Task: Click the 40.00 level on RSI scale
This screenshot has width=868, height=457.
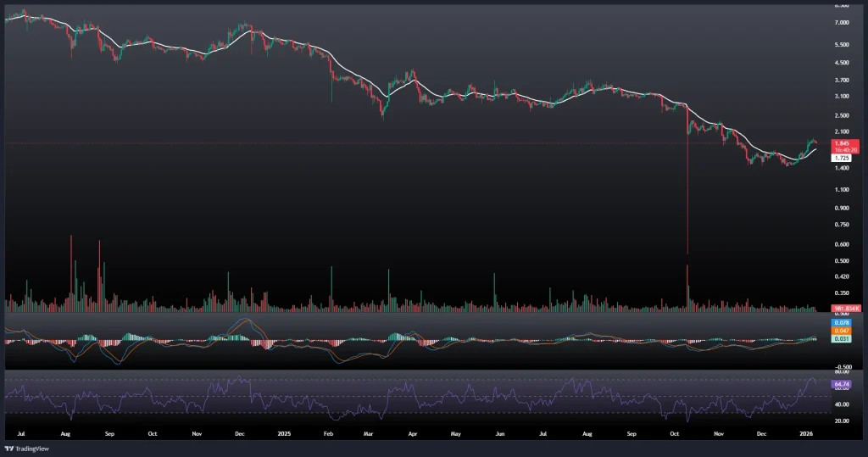Action: pyautogui.click(x=842, y=404)
